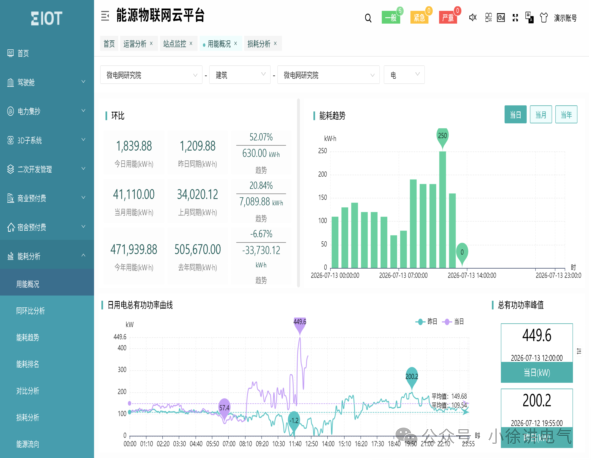Expand 商业预付费 sidebar menu
591x460 pixels.
click(47, 198)
